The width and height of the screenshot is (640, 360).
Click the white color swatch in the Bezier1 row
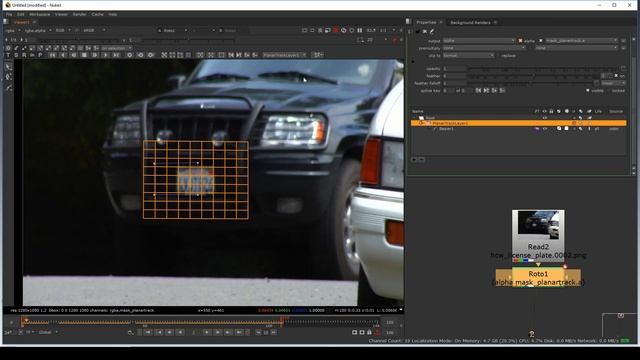[566, 129]
